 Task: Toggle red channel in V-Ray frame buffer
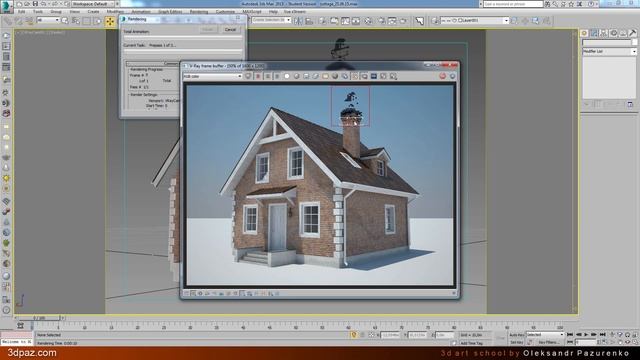click(x=258, y=76)
